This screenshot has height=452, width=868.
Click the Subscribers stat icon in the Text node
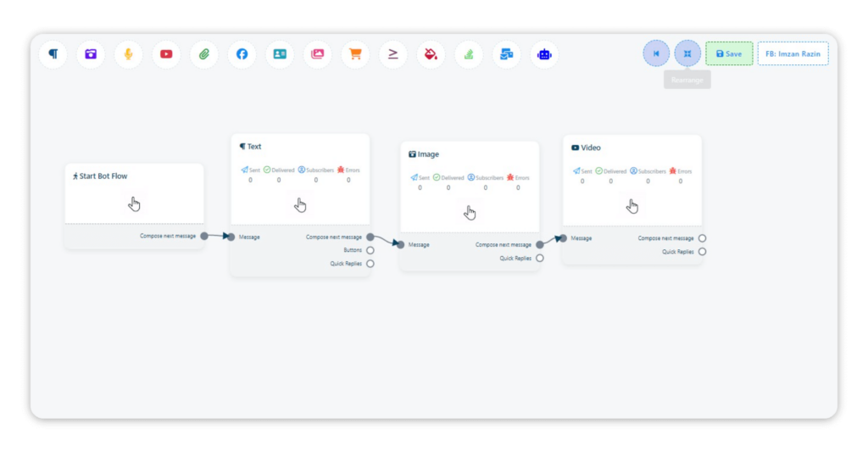pyautogui.click(x=302, y=170)
